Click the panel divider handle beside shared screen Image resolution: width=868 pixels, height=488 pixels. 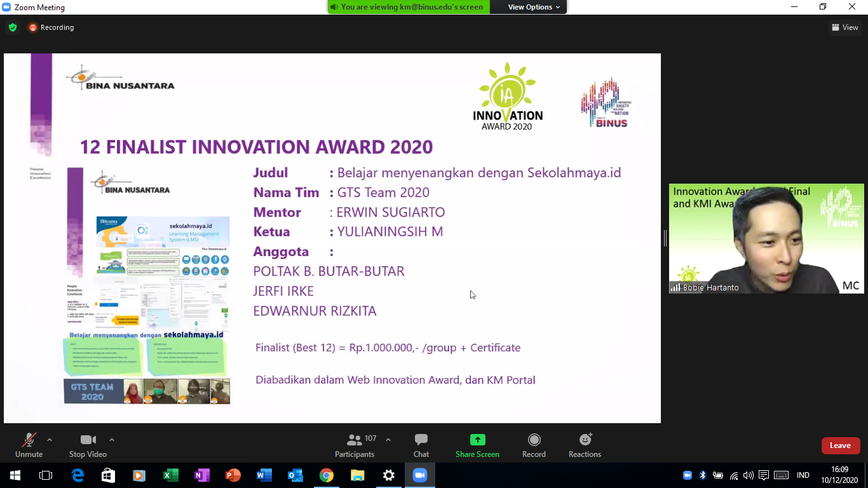point(665,238)
